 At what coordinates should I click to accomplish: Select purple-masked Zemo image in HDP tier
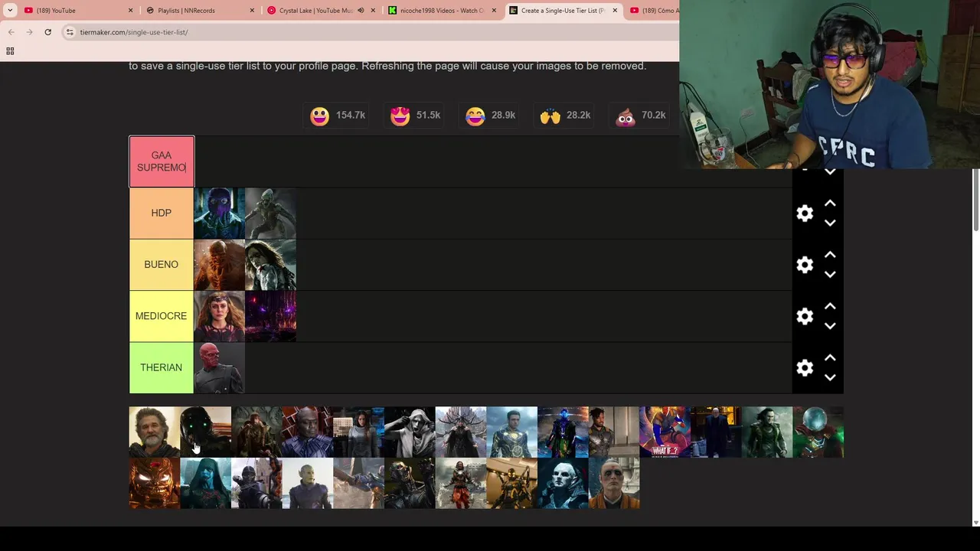point(219,214)
